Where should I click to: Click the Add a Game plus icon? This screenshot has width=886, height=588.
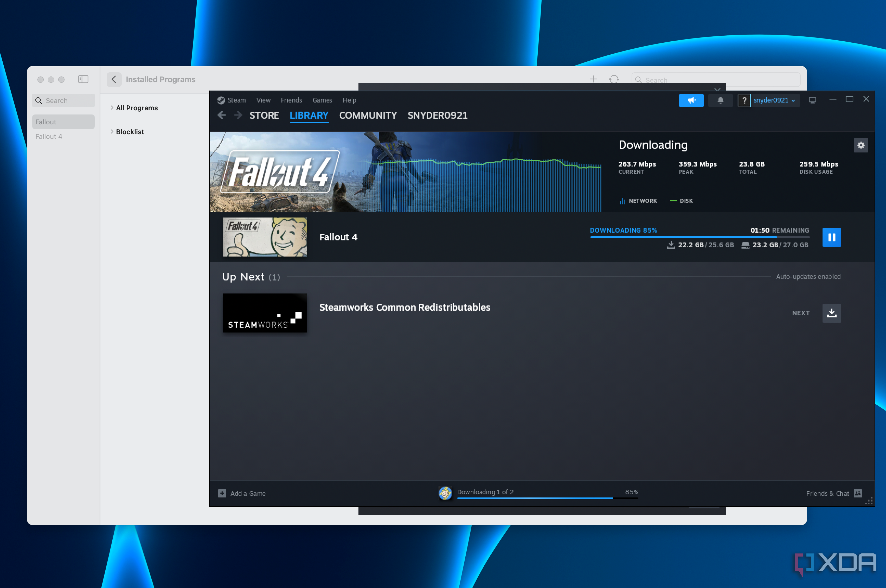[x=222, y=493]
